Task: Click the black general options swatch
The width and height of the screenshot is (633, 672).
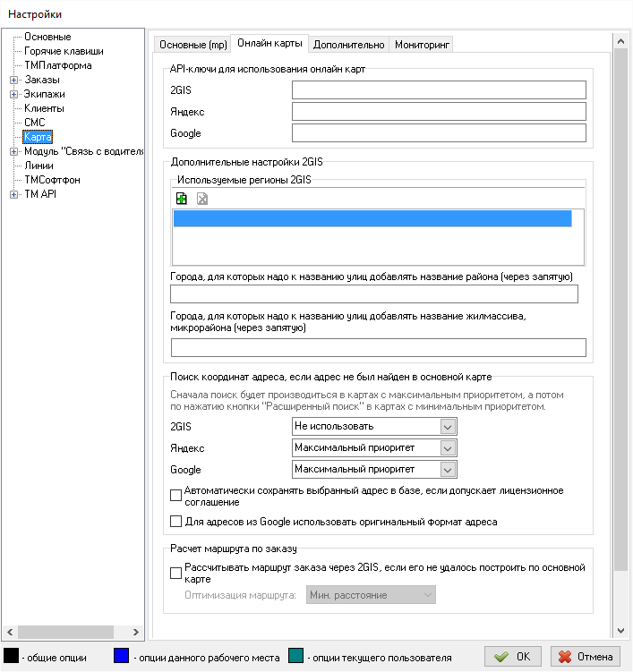Action: click(x=11, y=656)
